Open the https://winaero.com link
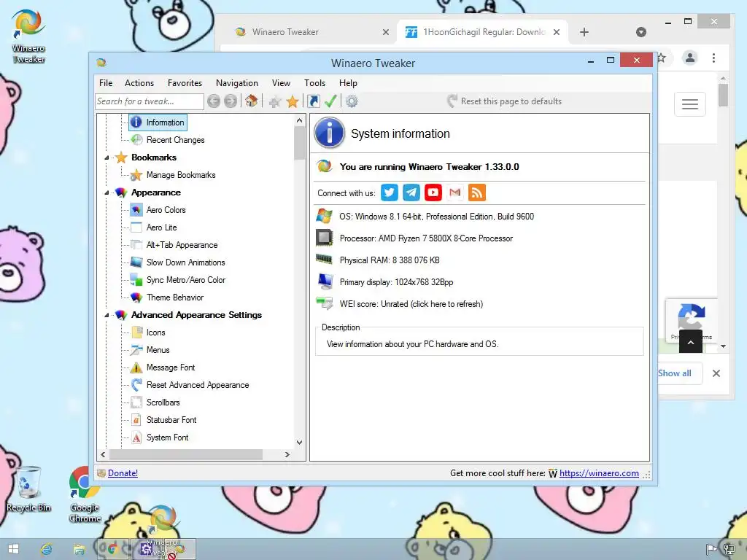747x560 pixels. pyautogui.click(x=599, y=472)
